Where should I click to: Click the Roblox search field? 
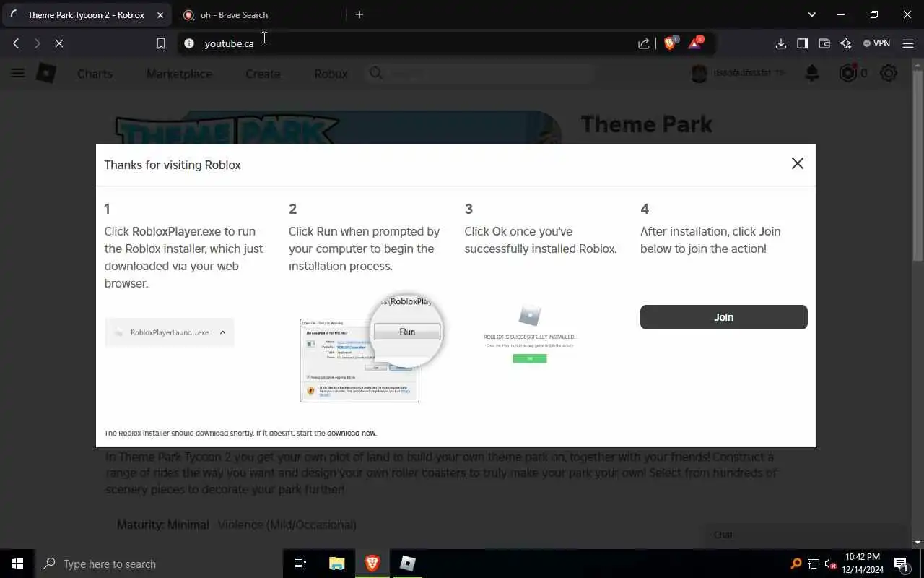tap(479, 73)
